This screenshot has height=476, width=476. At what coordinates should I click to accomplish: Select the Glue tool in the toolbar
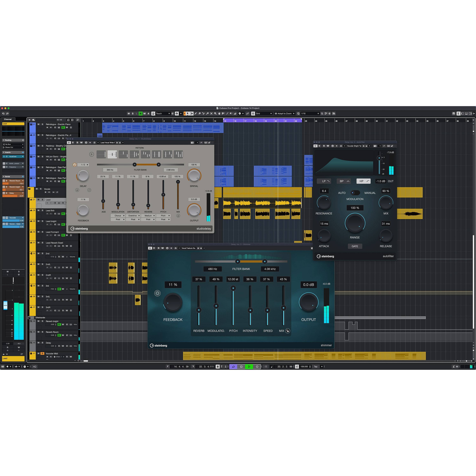click(x=208, y=114)
